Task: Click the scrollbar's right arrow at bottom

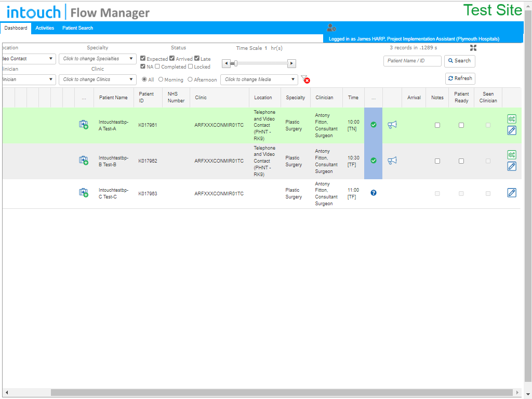Action: coord(517,393)
